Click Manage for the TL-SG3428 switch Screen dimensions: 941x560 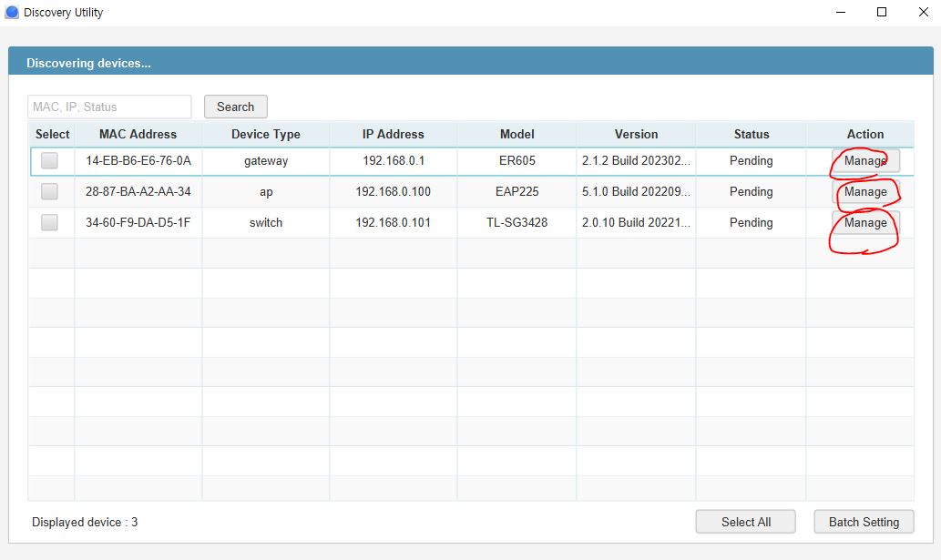865,222
